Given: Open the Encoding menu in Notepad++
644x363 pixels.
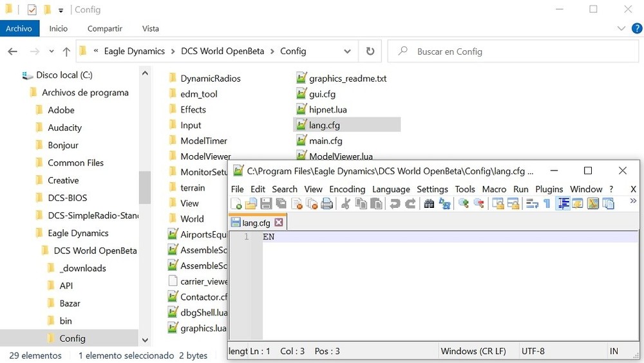Looking at the screenshot, I should (x=347, y=189).
